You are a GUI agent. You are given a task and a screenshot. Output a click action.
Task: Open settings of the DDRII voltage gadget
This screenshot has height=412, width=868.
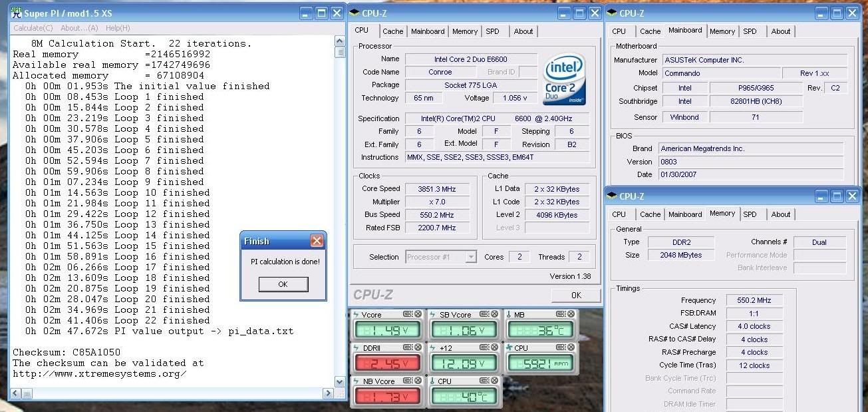point(407,347)
